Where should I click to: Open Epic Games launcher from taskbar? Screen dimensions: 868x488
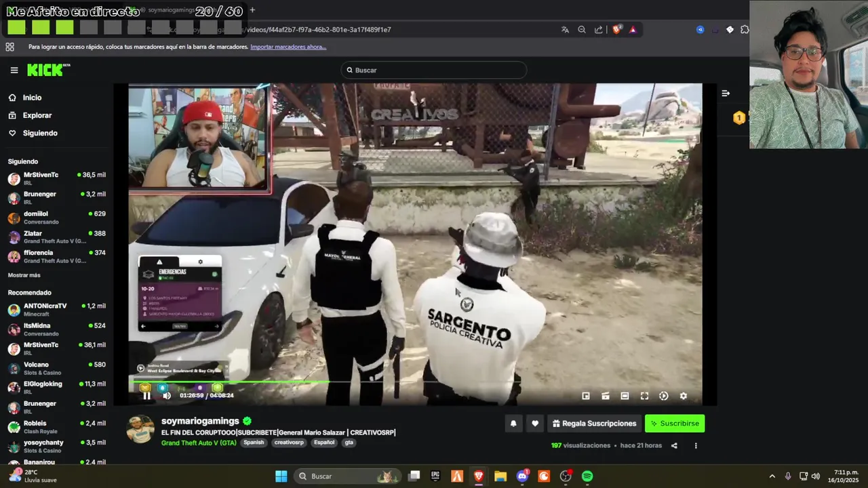tap(435, 476)
